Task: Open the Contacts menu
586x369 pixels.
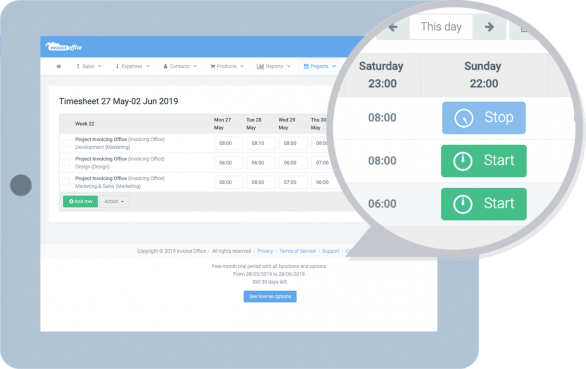Action: click(180, 66)
